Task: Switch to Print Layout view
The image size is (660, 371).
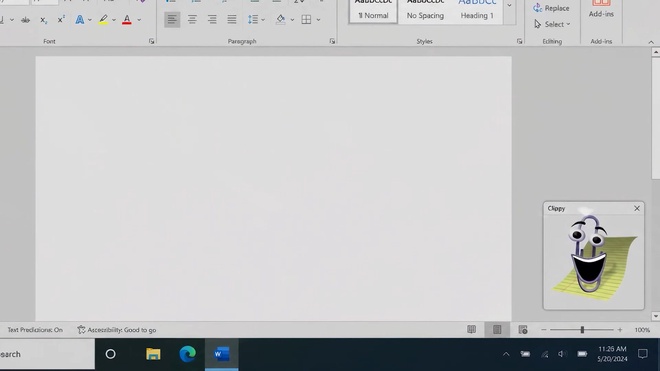Action: tap(497, 330)
